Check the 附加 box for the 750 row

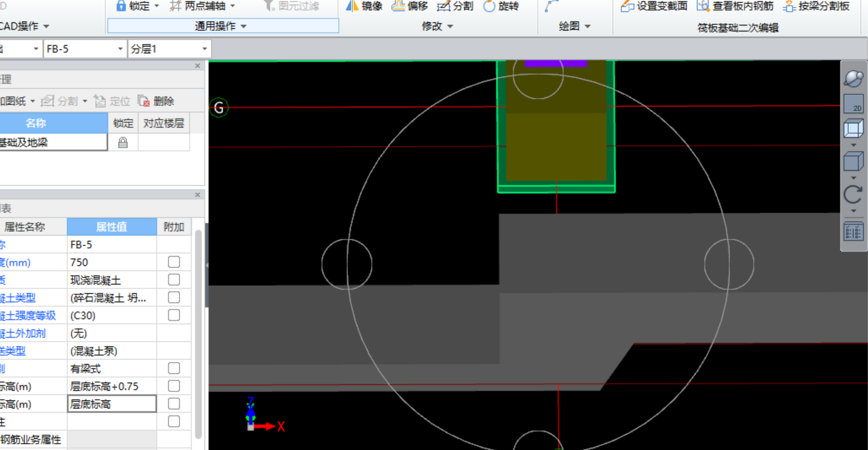174,262
